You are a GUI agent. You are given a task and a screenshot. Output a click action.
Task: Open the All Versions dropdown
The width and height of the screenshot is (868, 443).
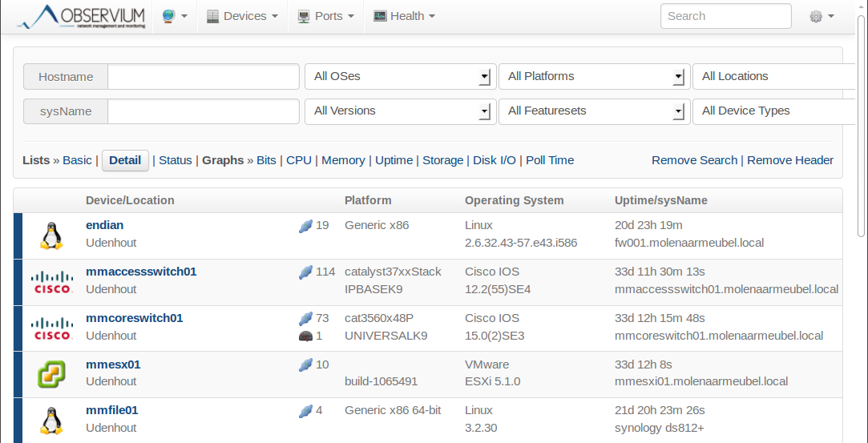pos(398,111)
